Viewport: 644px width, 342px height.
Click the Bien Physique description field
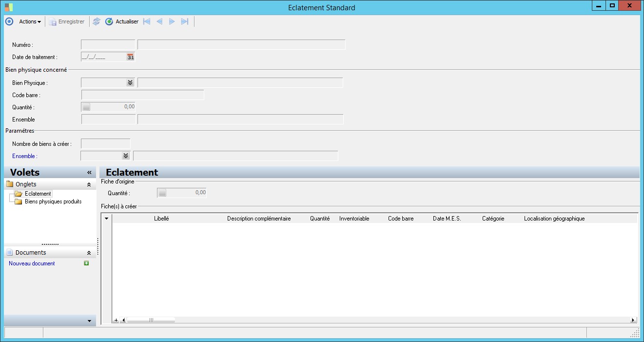click(x=240, y=83)
